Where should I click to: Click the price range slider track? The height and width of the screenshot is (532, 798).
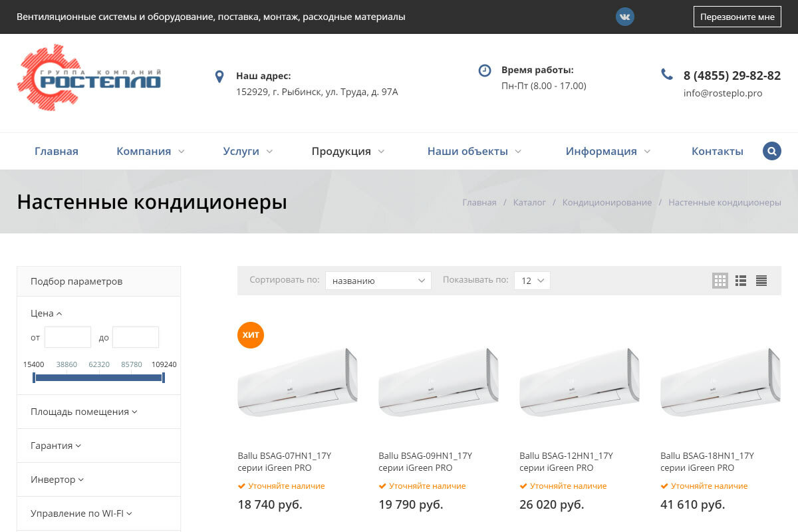(x=98, y=378)
